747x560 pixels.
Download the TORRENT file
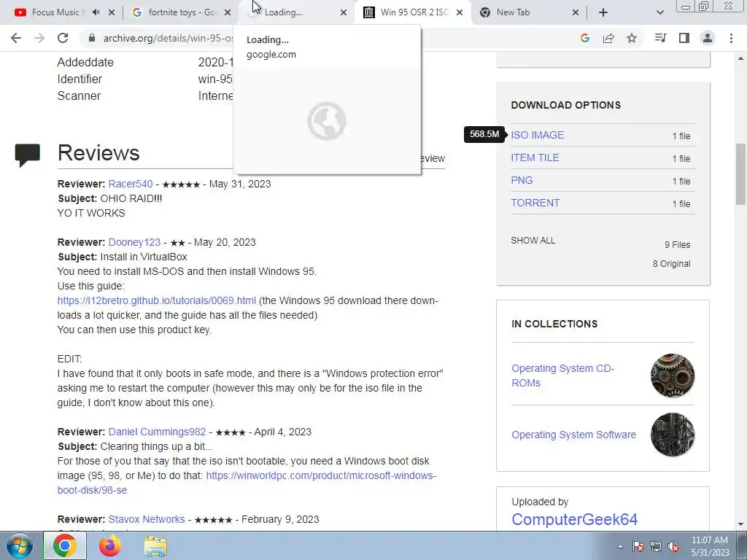point(535,203)
